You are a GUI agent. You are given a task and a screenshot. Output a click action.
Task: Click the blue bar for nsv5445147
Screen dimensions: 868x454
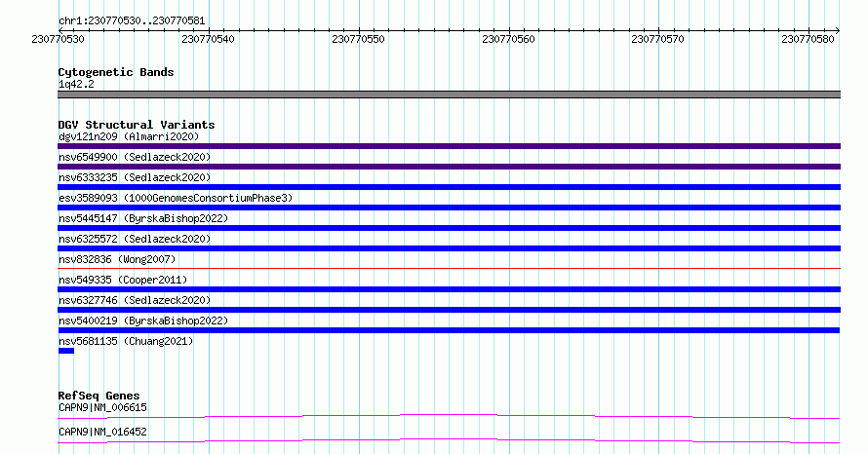tap(449, 228)
